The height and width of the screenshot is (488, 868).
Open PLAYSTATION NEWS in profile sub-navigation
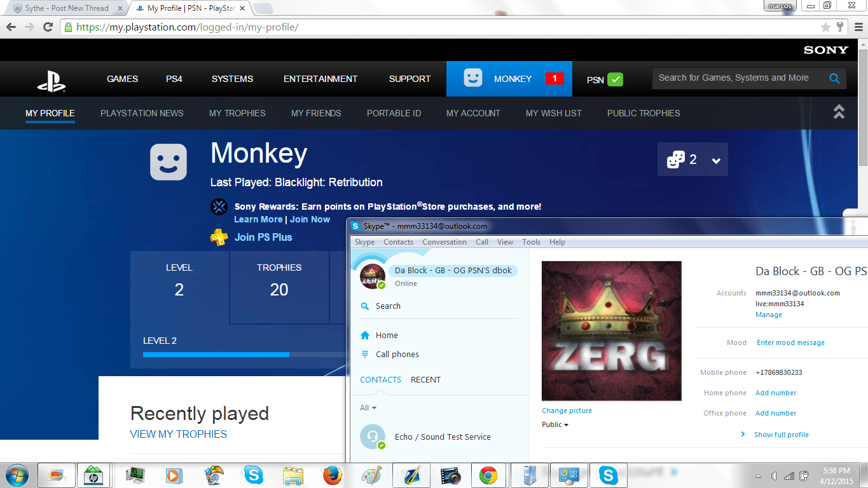click(142, 113)
